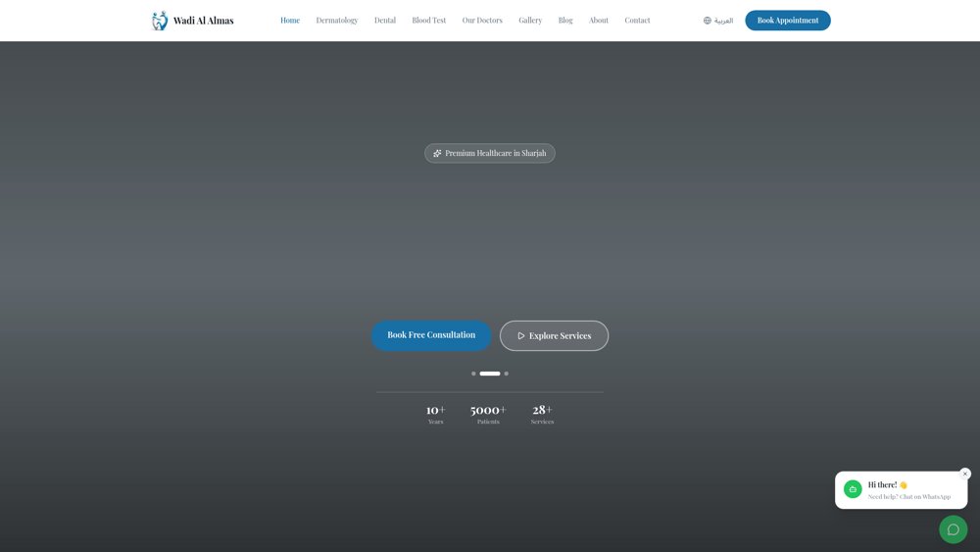Open the Blood Test menu item
The height and width of the screenshot is (552, 980).
pos(429,21)
